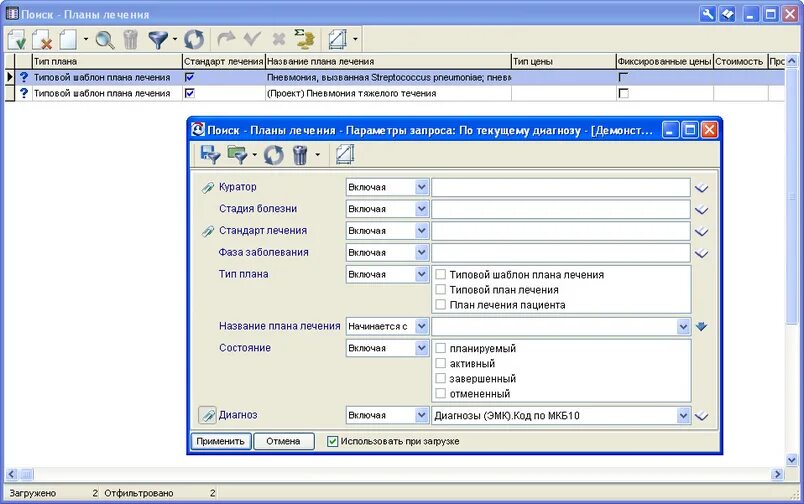Click the save filter icon in dialog toolbar

point(210,154)
